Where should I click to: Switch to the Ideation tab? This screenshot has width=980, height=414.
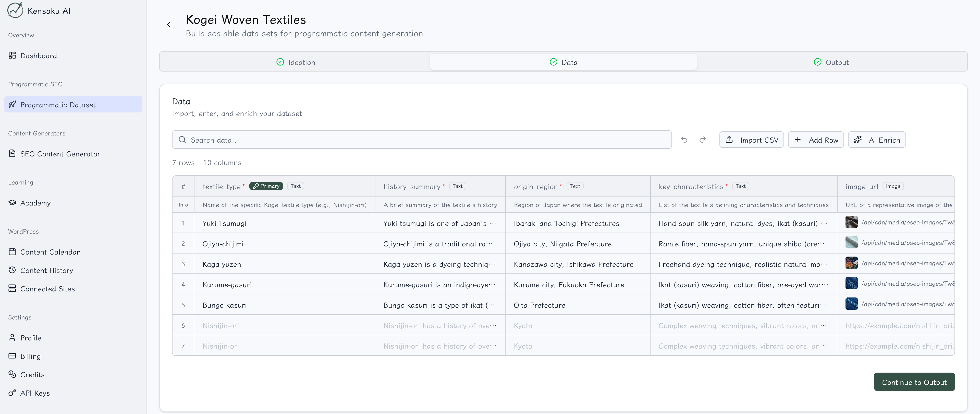(x=296, y=62)
